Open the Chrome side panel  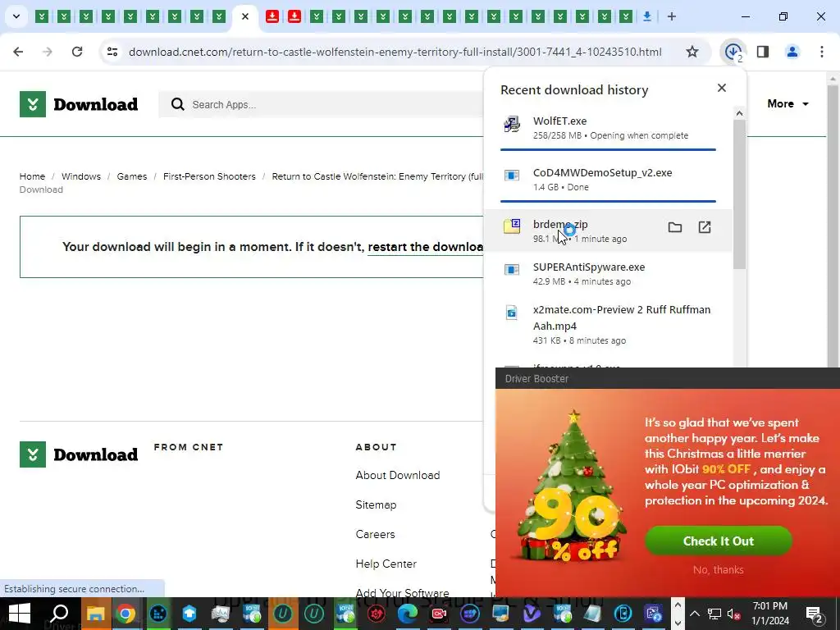point(763,52)
